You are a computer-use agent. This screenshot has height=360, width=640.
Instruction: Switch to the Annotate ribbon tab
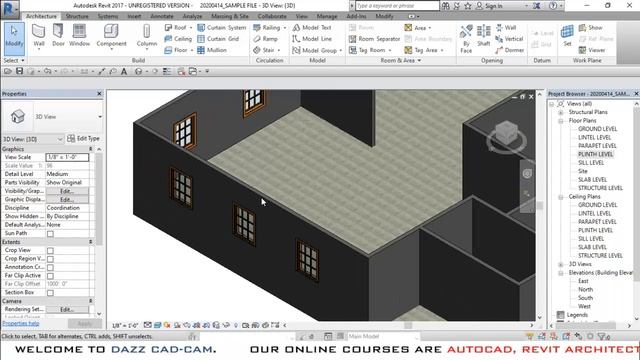pos(162,16)
